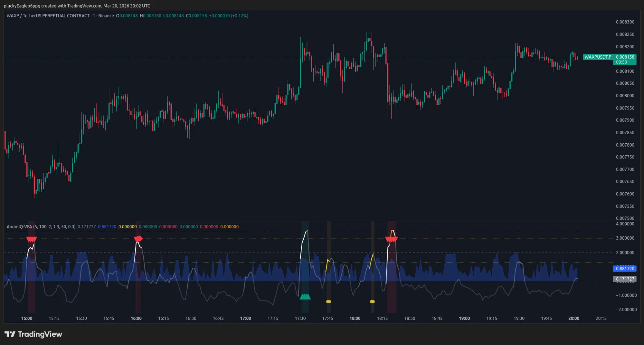644x345 pixels.
Task: Click the yellow dot signal near 17:45
Action: [328, 301]
